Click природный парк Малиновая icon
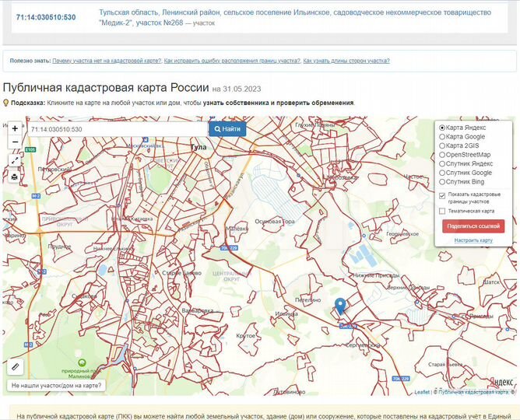520x420 pixels. coord(82,362)
